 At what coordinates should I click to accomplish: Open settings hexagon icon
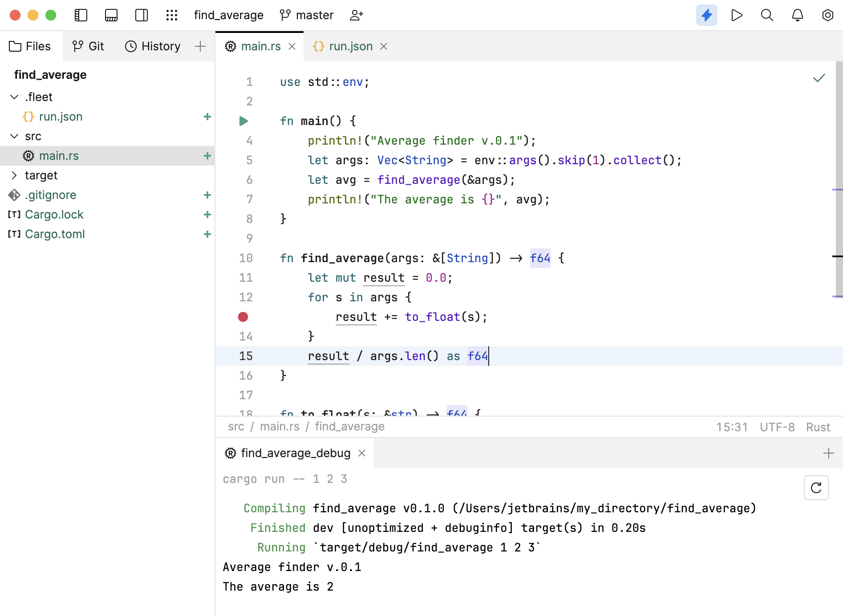827,15
